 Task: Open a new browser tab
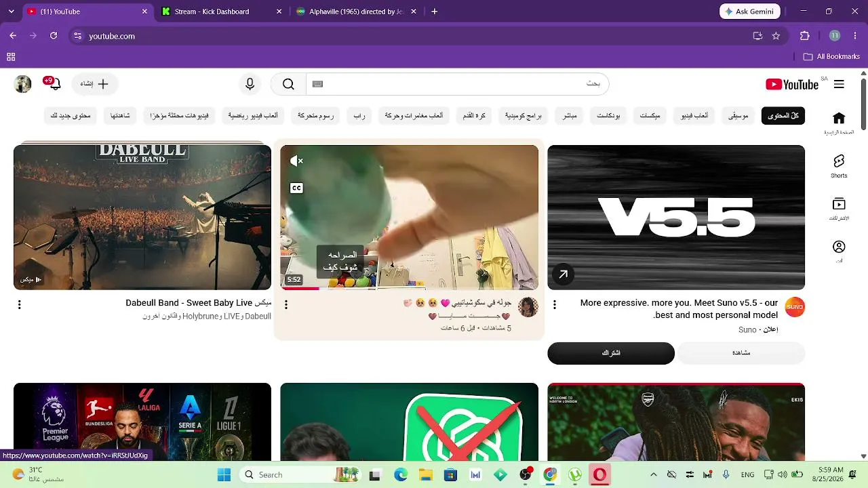click(435, 12)
